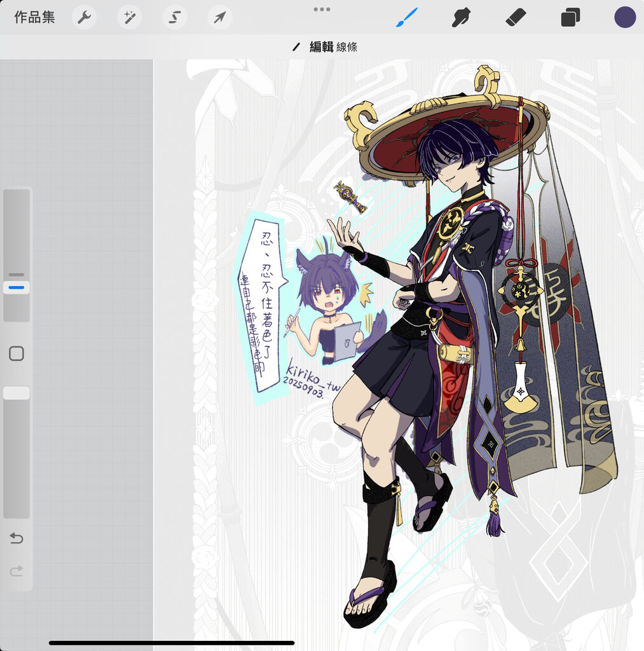
Task: Open the Layers panel
Action: [x=570, y=17]
